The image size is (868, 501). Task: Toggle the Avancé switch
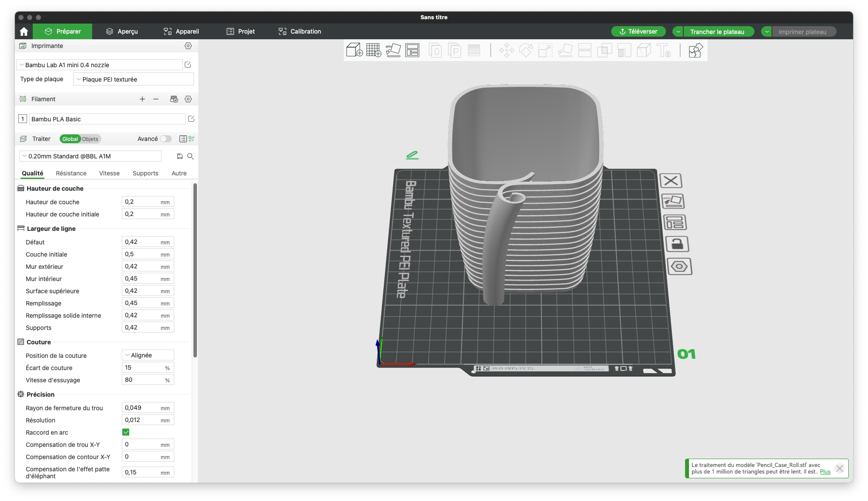pyautogui.click(x=165, y=139)
